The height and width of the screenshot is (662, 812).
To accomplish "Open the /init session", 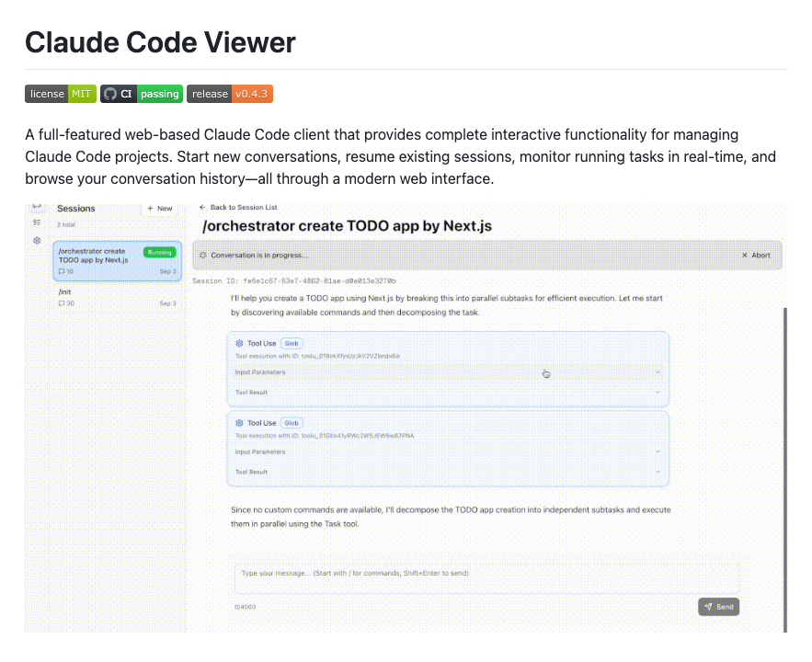I will tap(118, 298).
